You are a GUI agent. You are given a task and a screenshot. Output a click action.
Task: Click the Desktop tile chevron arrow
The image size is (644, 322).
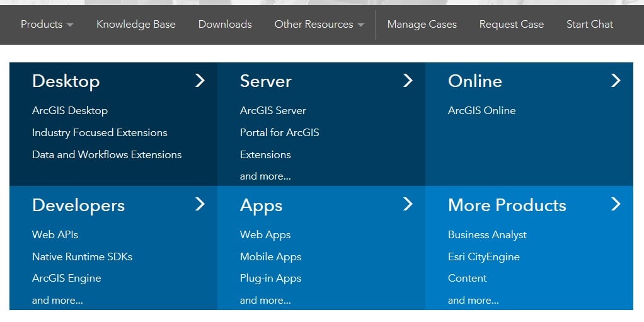click(x=200, y=81)
